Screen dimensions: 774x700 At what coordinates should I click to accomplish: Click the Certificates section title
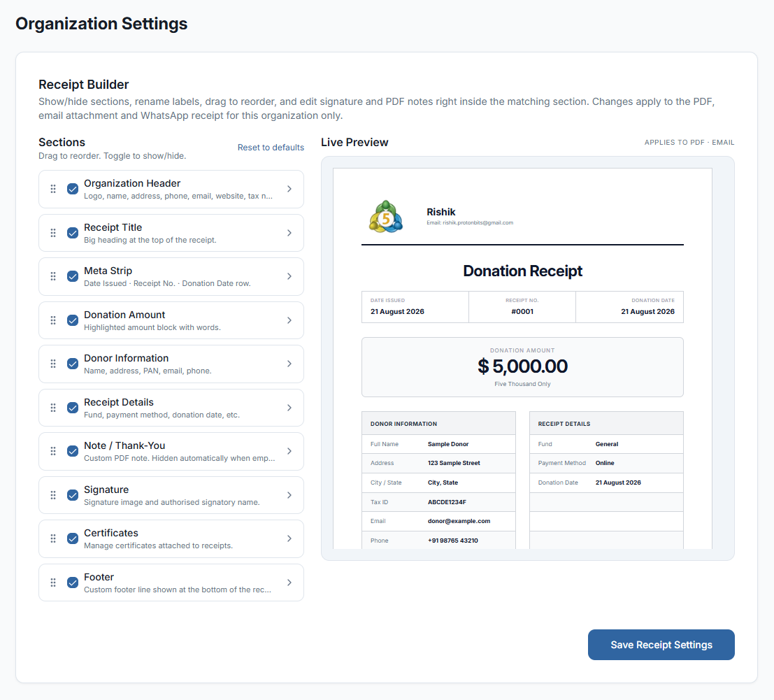click(111, 533)
